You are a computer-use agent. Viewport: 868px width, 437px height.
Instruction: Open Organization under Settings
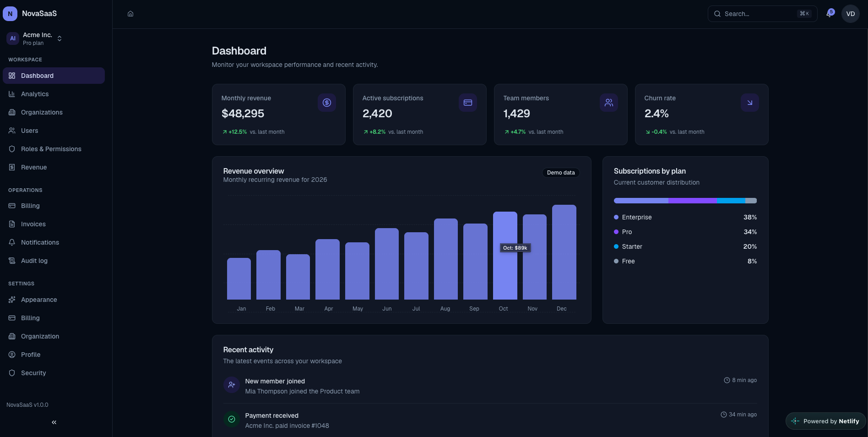(x=54, y=336)
